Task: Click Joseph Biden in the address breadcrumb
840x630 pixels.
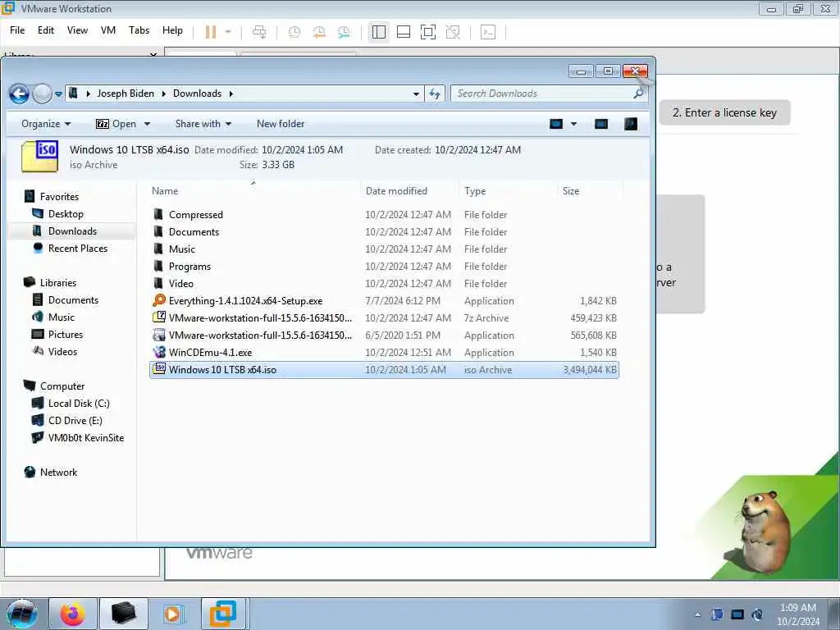Action: [x=126, y=94]
